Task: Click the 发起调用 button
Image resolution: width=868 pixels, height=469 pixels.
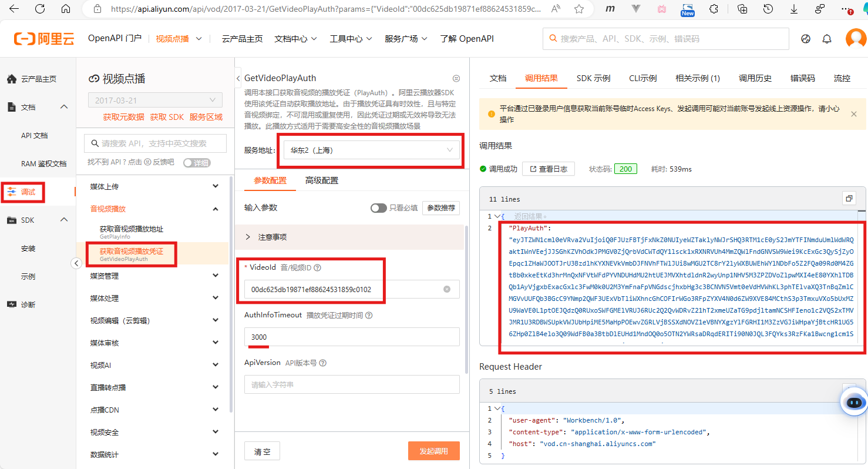Action: coord(433,451)
